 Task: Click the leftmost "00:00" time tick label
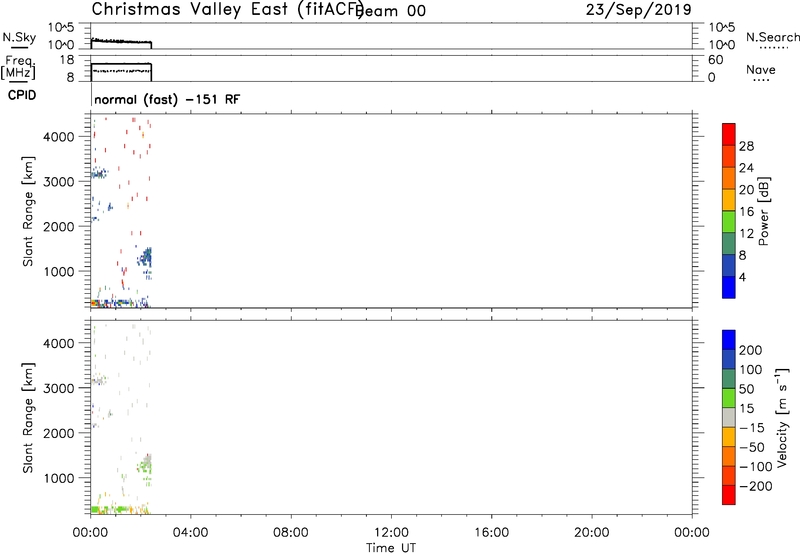(x=90, y=533)
